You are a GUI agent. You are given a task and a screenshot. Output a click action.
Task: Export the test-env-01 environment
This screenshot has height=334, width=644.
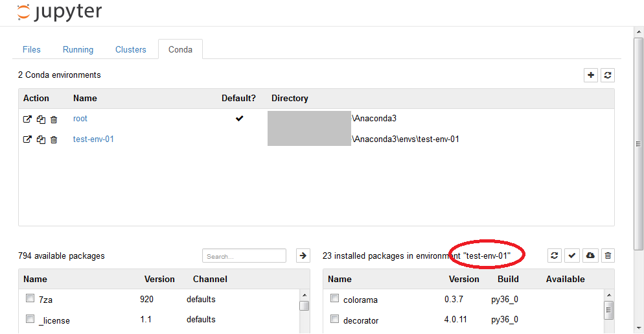click(x=27, y=139)
